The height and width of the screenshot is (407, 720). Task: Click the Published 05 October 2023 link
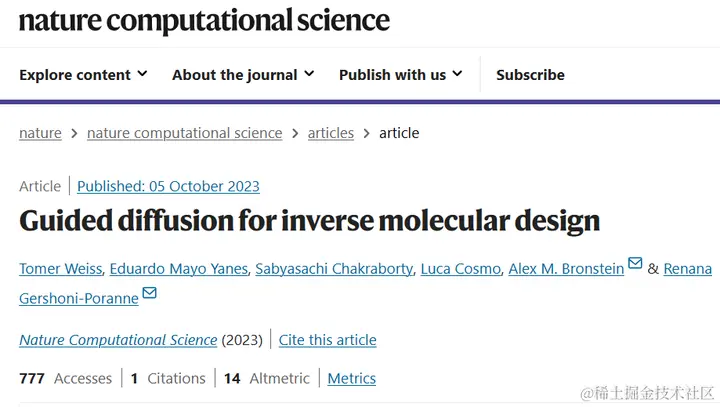click(168, 186)
